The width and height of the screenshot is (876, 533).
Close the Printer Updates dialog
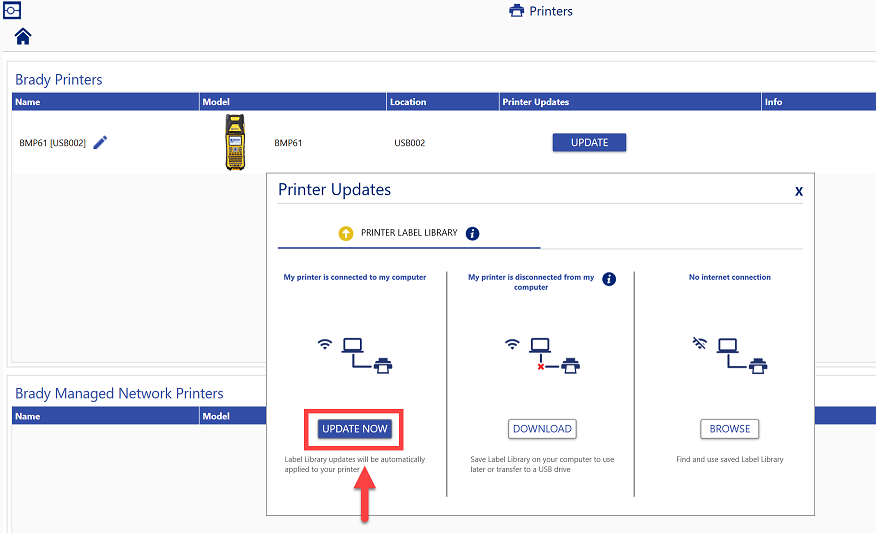point(798,191)
